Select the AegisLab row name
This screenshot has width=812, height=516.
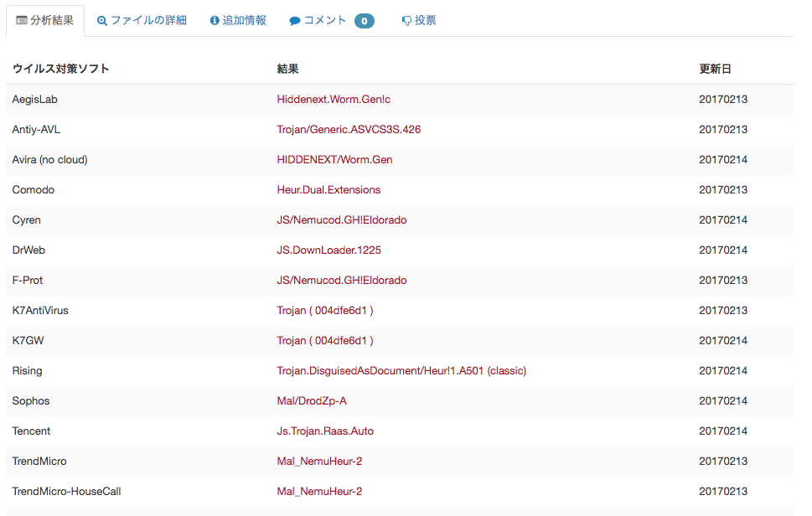34,100
